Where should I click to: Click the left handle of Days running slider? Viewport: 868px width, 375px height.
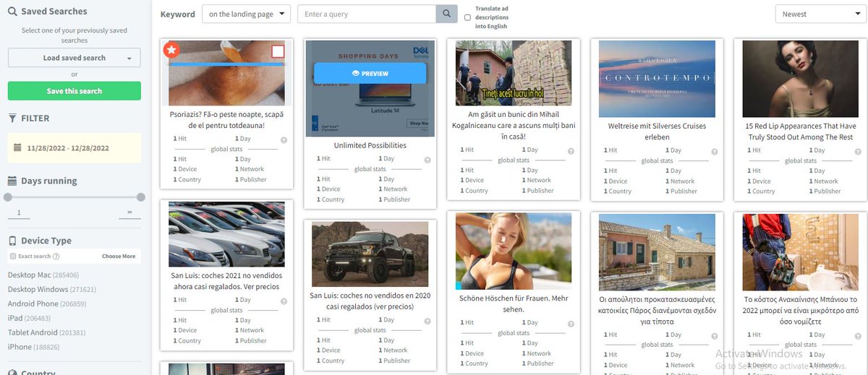[8, 197]
